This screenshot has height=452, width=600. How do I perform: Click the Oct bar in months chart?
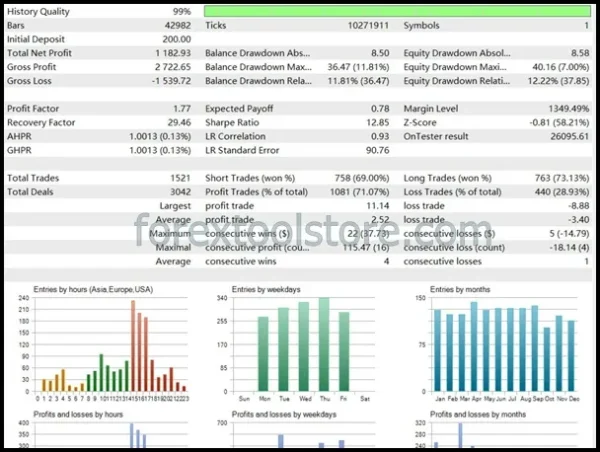(547, 359)
